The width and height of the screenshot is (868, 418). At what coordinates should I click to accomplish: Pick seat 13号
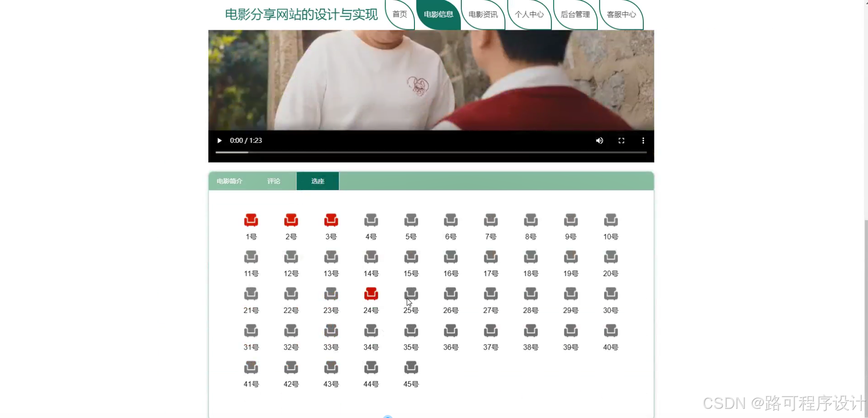tap(331, 257)
